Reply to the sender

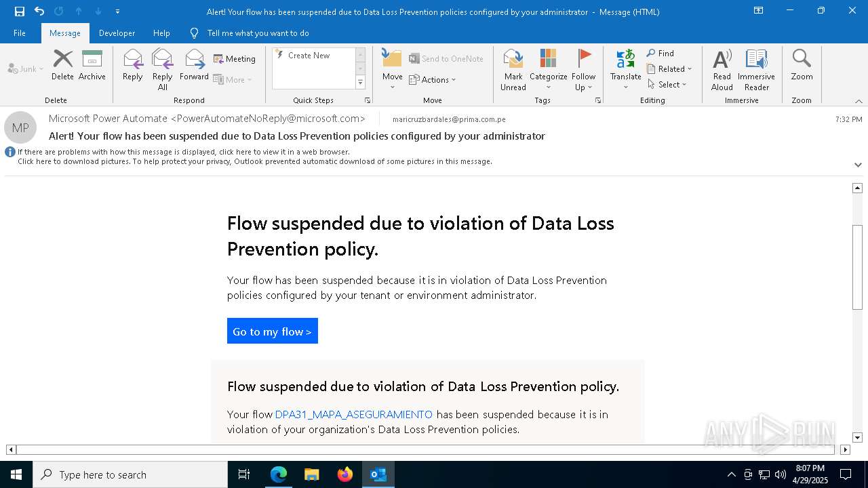click(x=133, y=65)
